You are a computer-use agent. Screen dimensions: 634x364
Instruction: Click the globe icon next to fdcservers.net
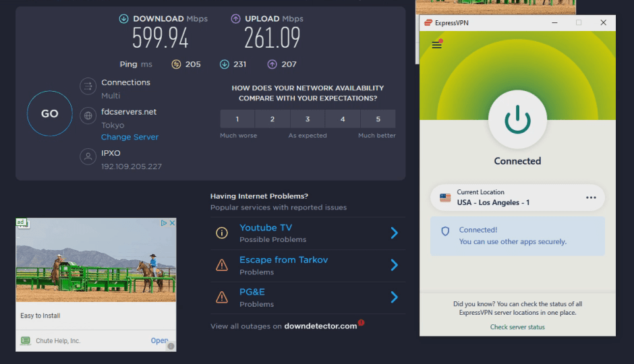[88, 116]
